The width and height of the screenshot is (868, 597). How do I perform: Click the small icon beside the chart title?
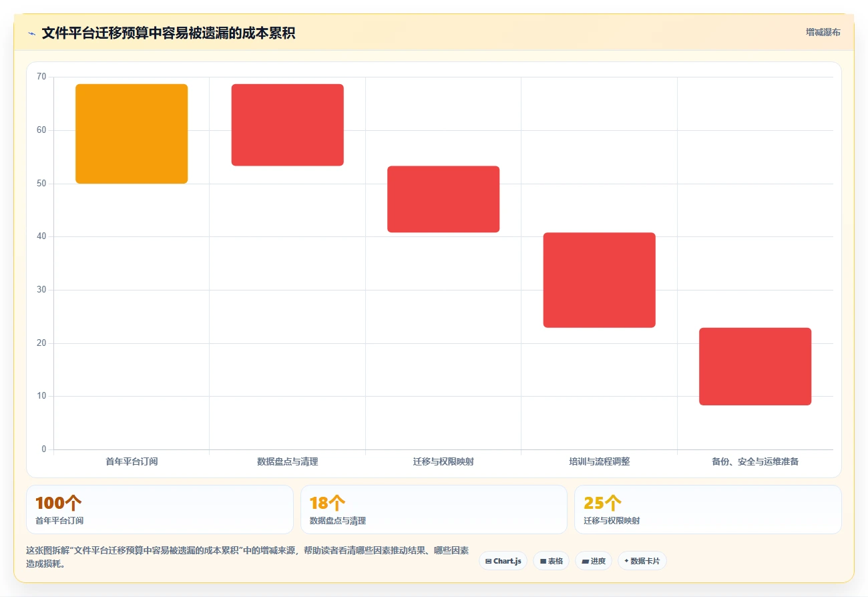[31, 33]
